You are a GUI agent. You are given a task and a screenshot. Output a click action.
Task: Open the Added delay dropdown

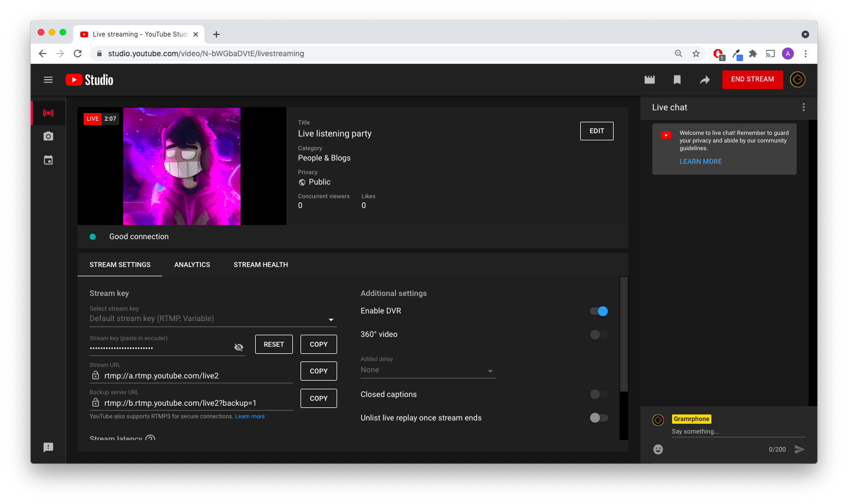click(428, 370)
